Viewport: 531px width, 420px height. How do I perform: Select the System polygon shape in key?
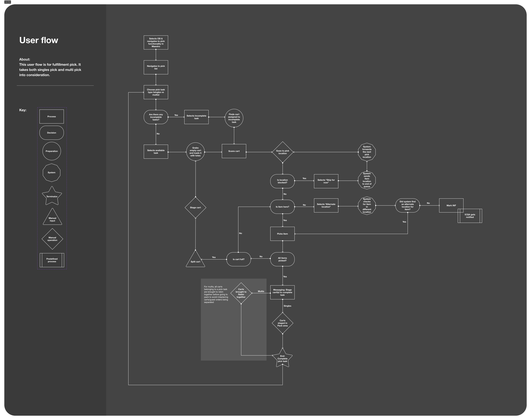pos(51,173)
